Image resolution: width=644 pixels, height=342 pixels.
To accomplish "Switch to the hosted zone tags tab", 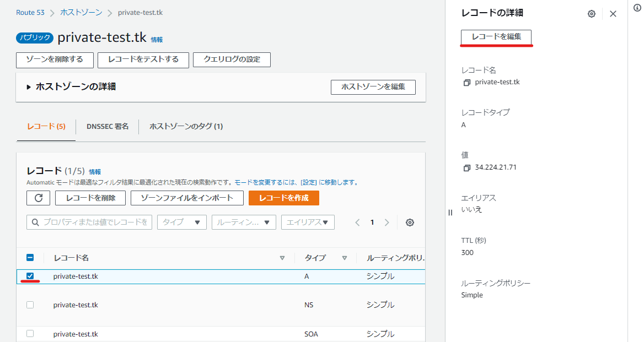I will [x=186, y=126].
